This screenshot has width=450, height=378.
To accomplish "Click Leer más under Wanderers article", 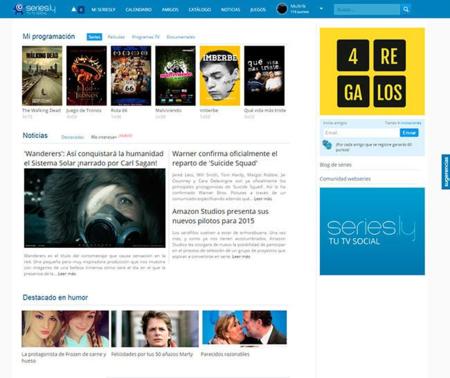I will [67, 274].
